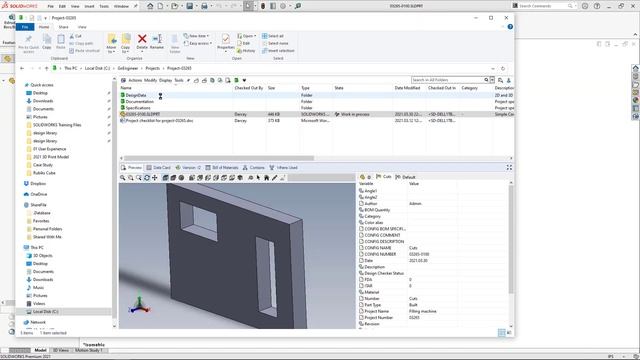
Task: Click the Measure tool icon in preview toolbar
Action: pyautogui.click(x=275, y=178)
